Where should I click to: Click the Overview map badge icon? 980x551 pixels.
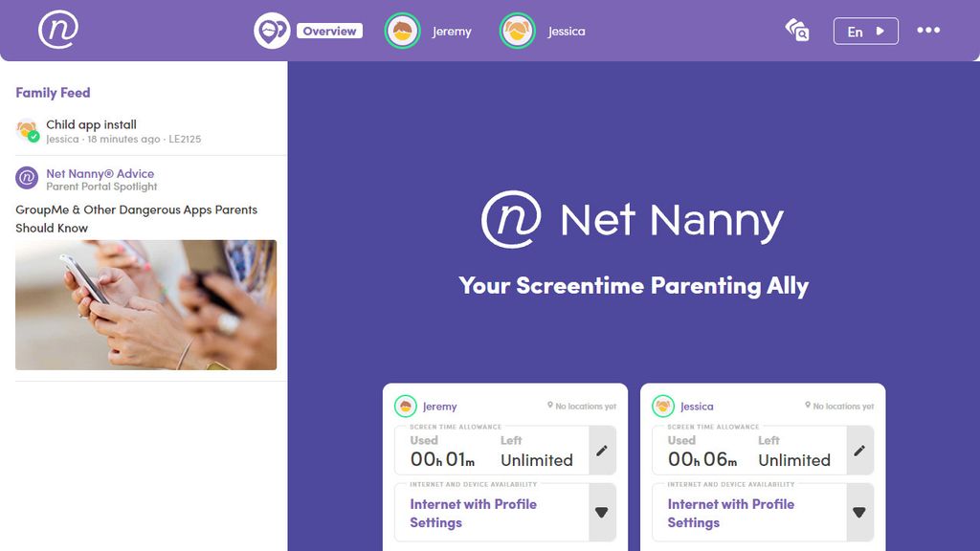pyautogui.click(x=271, y=30)
